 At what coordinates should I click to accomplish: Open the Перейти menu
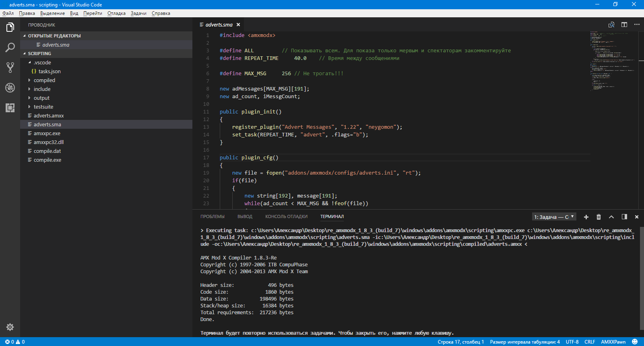tap(93, 13)
